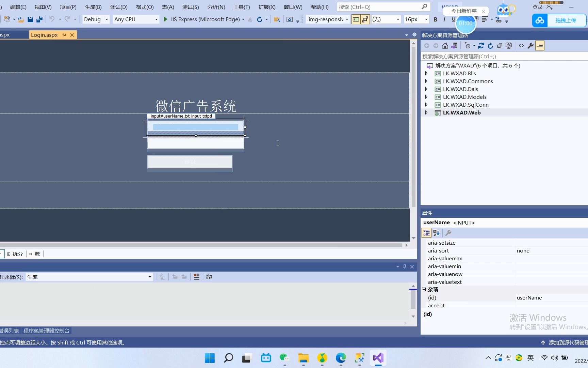Click the Save All icon
The image size is (588, 368).
(39, 19)
